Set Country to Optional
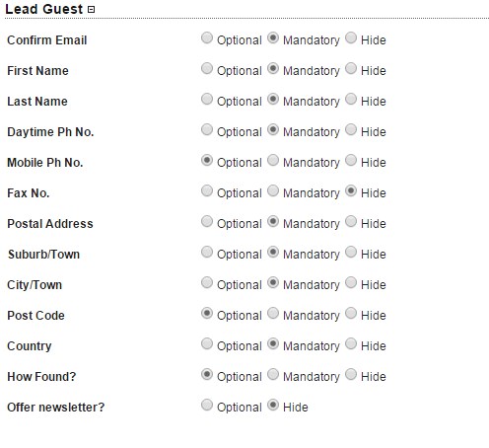The width and height of the screenshot is (489, 448). coord(207,343)
